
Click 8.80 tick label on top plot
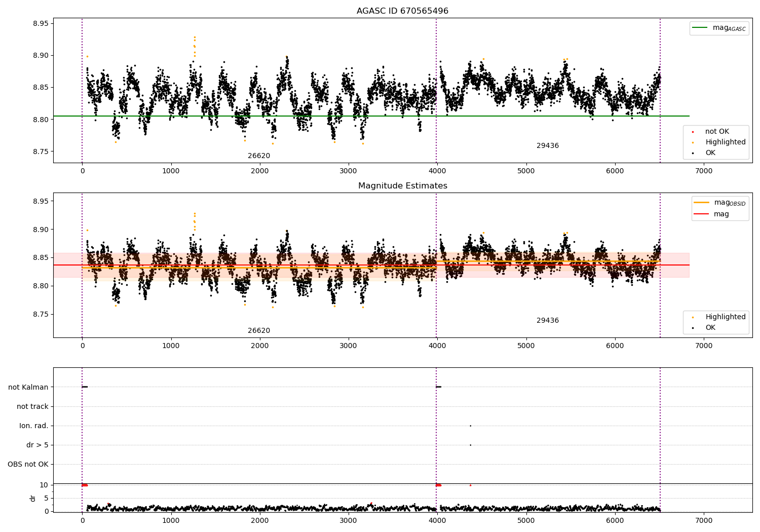[41, 120]
